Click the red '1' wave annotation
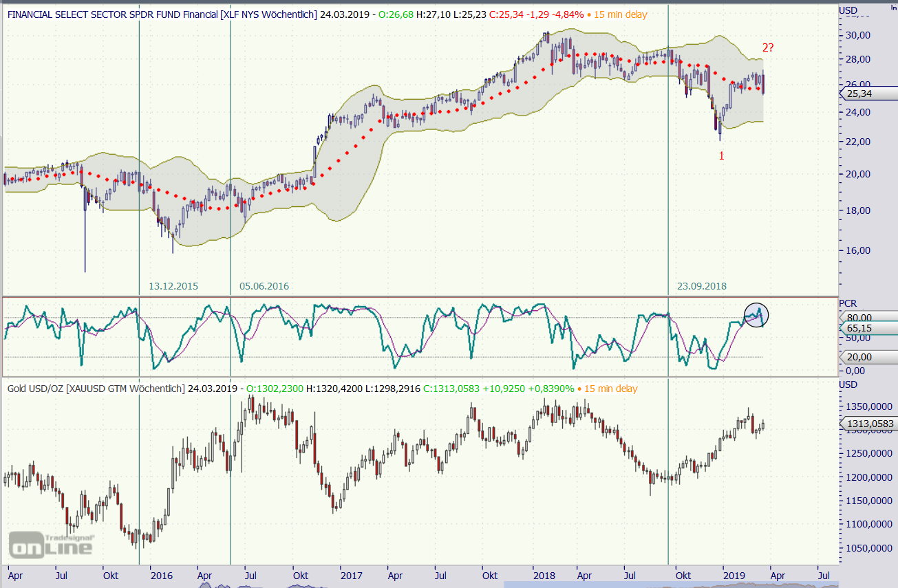 coord(721,156)
